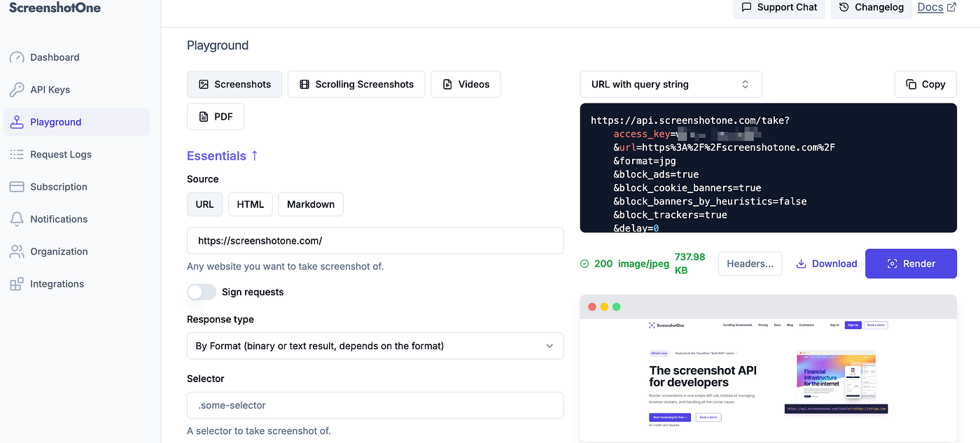Click the Dashboard gauge icon in sidebar

17,57
